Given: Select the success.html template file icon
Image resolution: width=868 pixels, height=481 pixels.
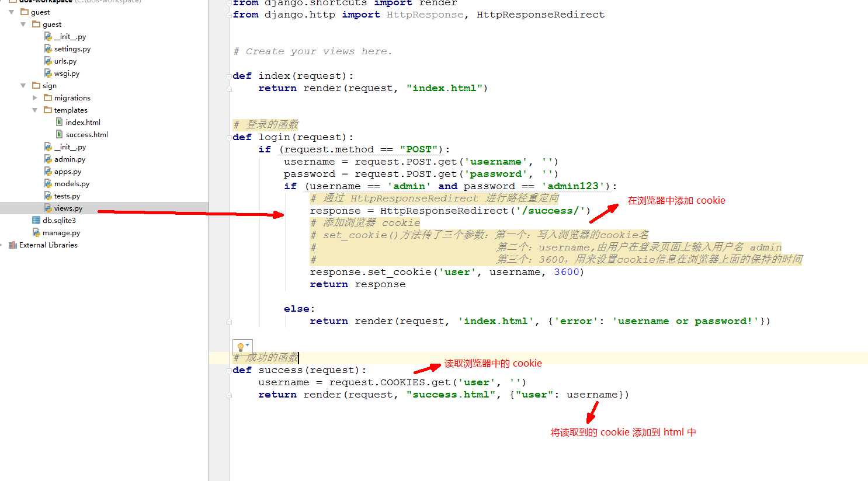Looking at the screenshot, I should [60, 135].
